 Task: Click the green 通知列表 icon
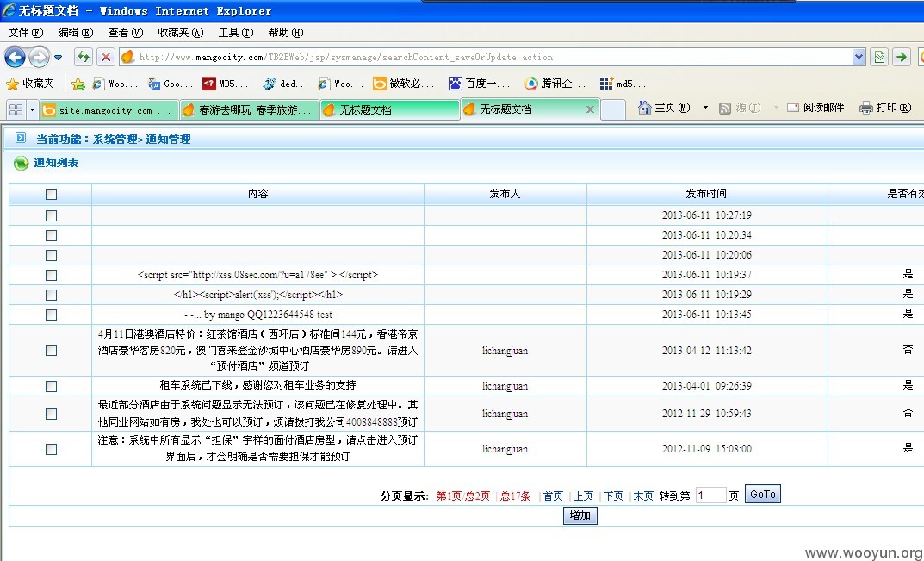tap(21, 164)
